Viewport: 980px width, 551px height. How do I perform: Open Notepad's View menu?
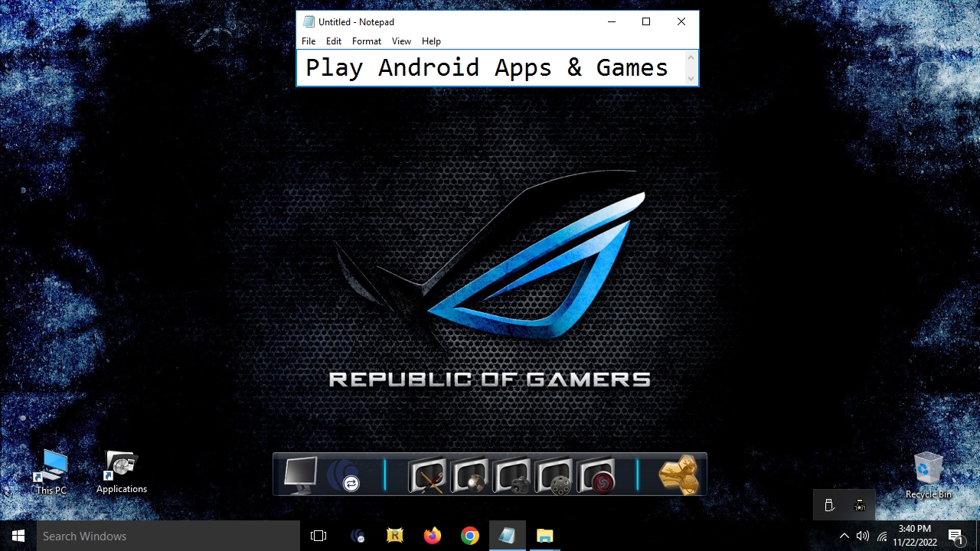tap(401, 41)
